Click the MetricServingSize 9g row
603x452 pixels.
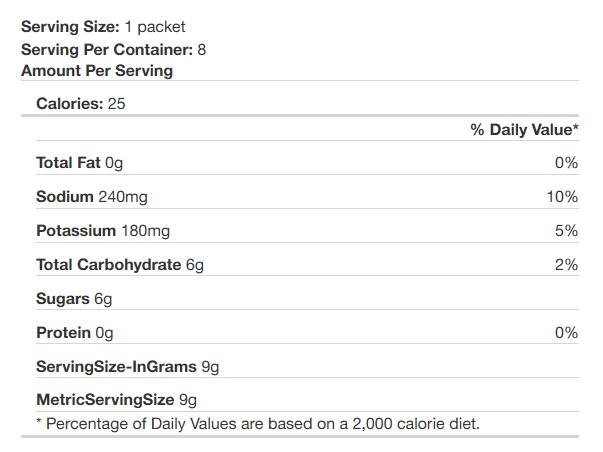[308, 400]
